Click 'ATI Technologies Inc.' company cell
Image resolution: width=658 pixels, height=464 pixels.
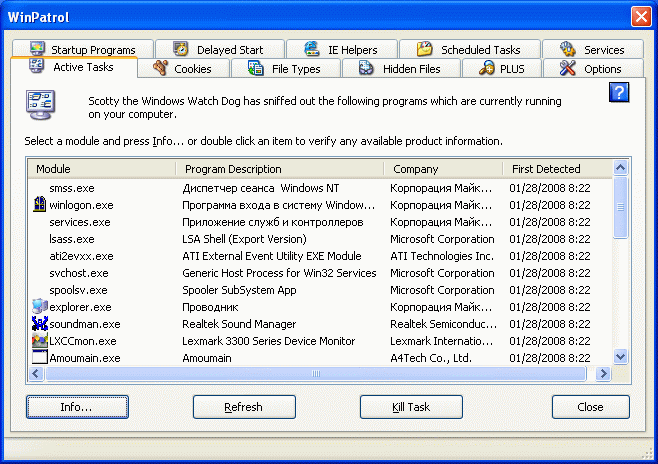coord(442,256)
